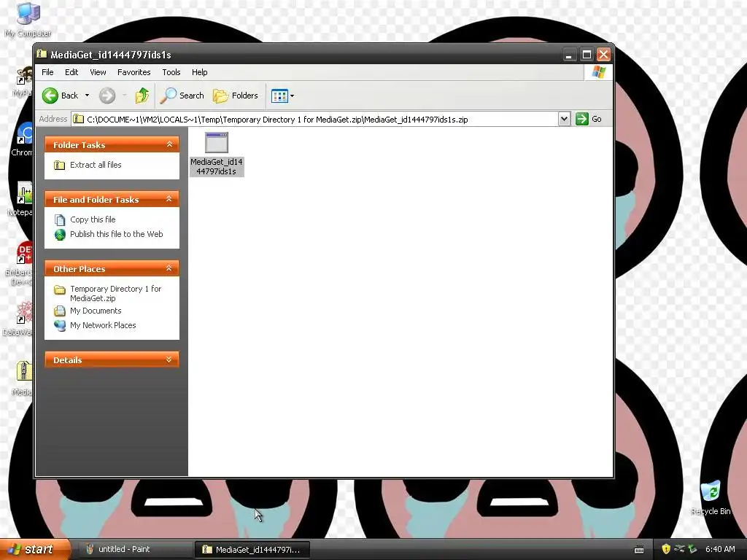Open the Back history dropdown arrow
Viewport: 747px width, 560px height.
(x=87, y=96)
